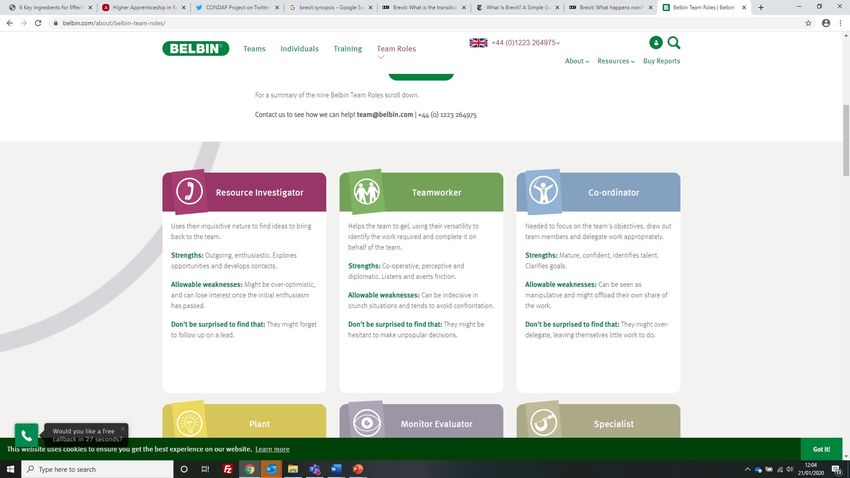Image resolution: width=850 pixels, height=478 pixels.
Task: Click the Teamworker people icon
Action: 366,191
